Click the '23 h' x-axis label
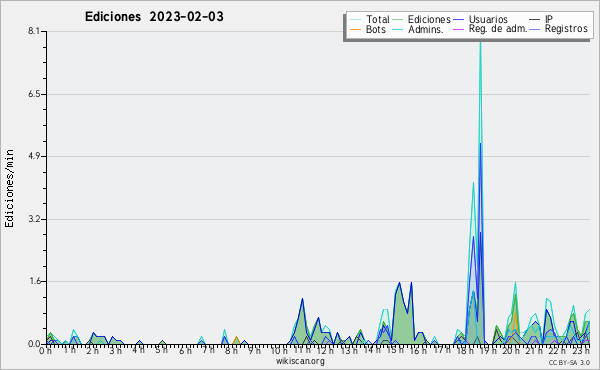The width and height of the screenshot is (600, 370). pos(580,350)
